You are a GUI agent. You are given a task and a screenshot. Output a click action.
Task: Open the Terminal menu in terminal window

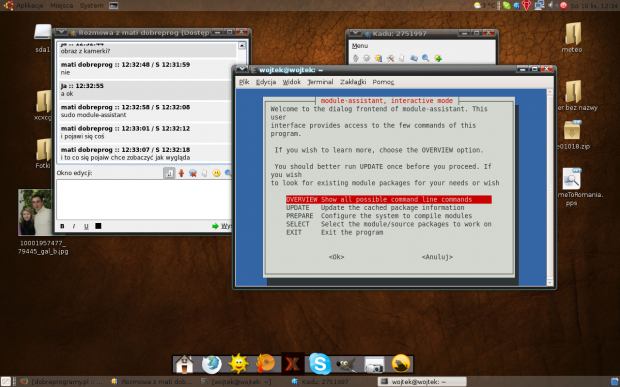coord(320,82)
